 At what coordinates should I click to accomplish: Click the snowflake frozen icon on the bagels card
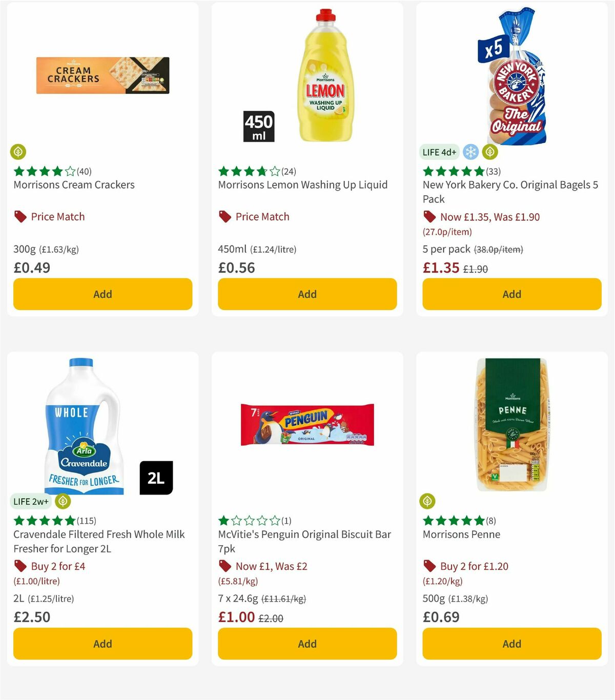tap(470, 152)
